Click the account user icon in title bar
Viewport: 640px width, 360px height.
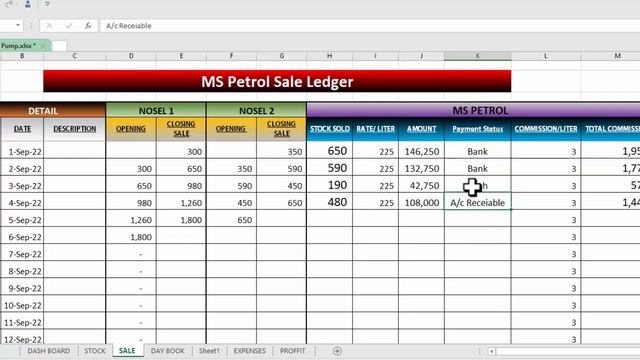(x=27, y=4)
